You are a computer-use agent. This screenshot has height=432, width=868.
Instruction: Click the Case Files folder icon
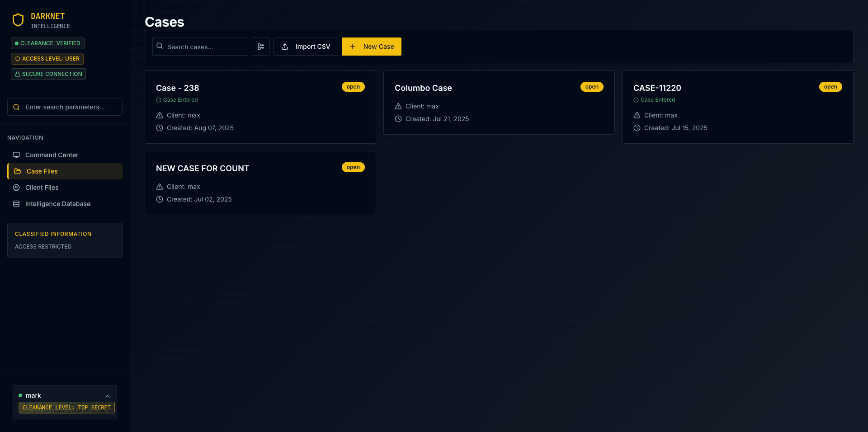(18, 171)
